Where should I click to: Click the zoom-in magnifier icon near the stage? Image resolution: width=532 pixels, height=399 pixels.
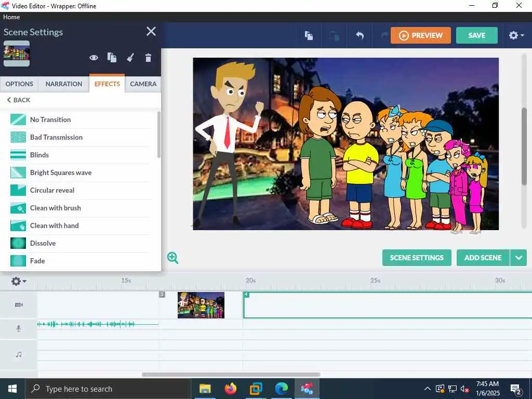(172, 258)
